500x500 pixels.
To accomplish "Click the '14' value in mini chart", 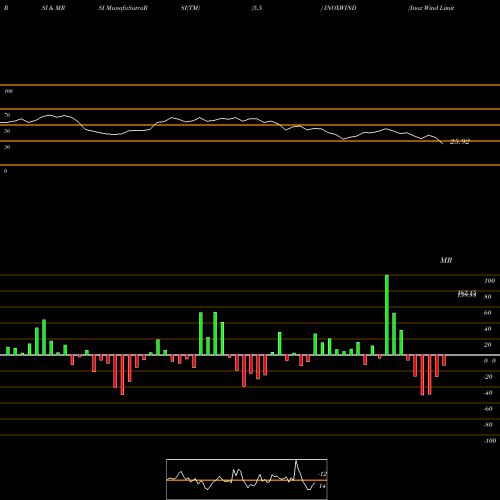I will tap(322, 486).
